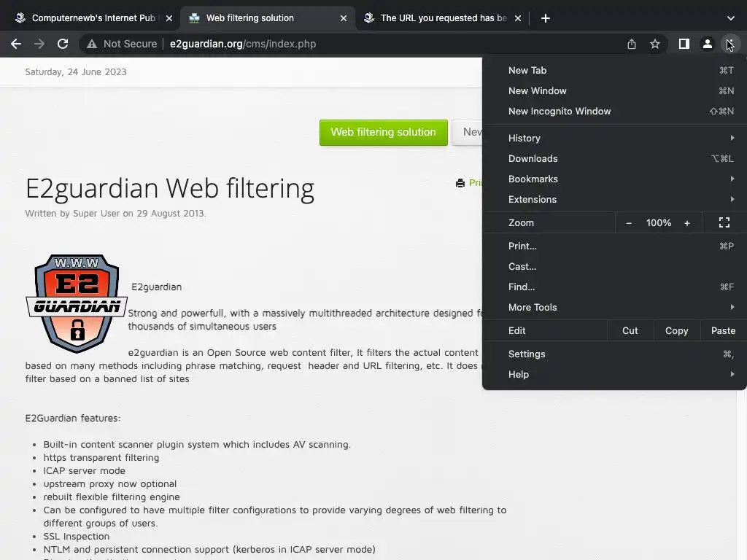The width and height of the screenshot is (747, 560).
Task: Click the ICAP server mode list item
Action: click(85, 470)
